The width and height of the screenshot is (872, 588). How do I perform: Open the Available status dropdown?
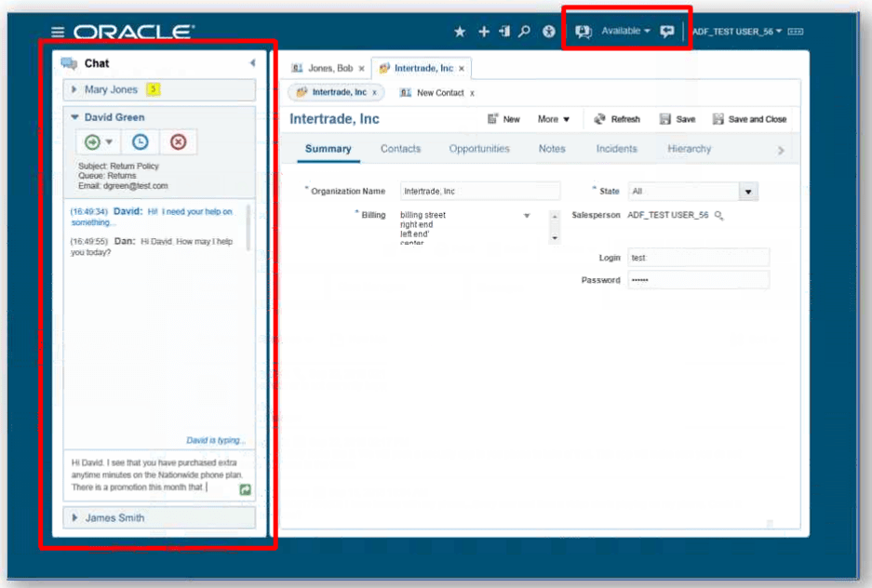(x=625, y=31)
